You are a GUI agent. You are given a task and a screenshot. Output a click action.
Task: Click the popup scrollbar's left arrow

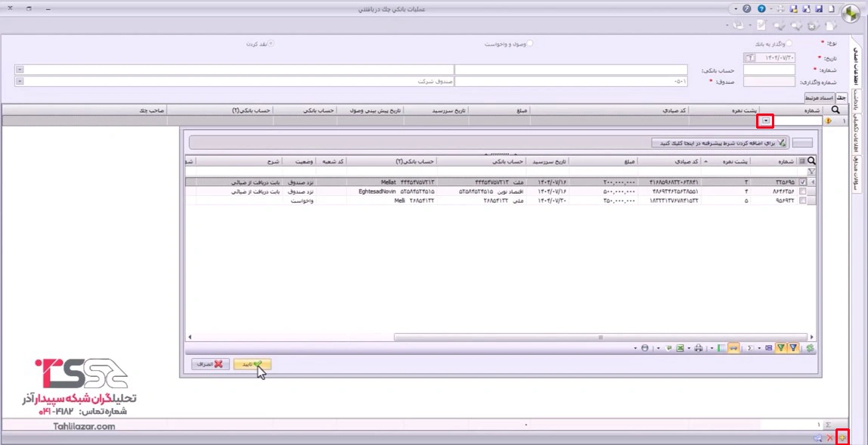[x=191, y=337]
